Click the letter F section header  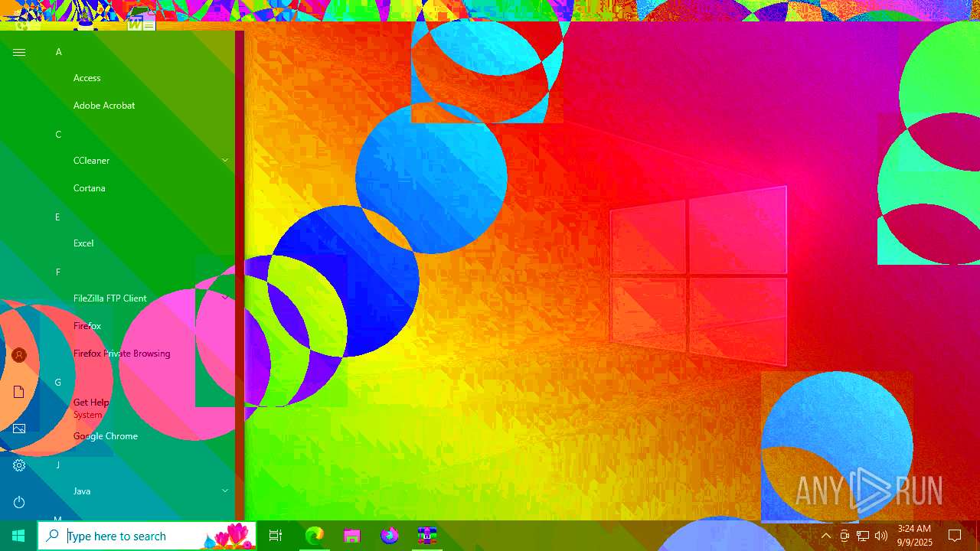[x=57, y=272]
